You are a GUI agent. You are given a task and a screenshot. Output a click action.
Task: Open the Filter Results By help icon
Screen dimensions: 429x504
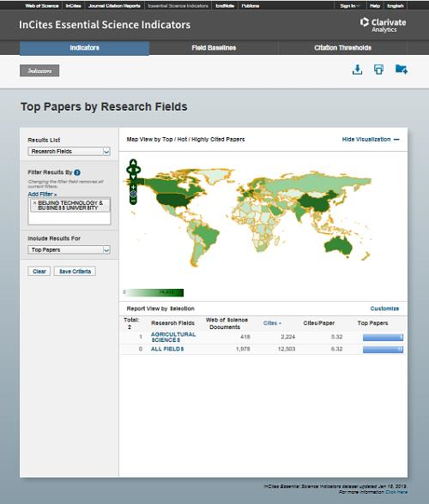tap(77, 172)
